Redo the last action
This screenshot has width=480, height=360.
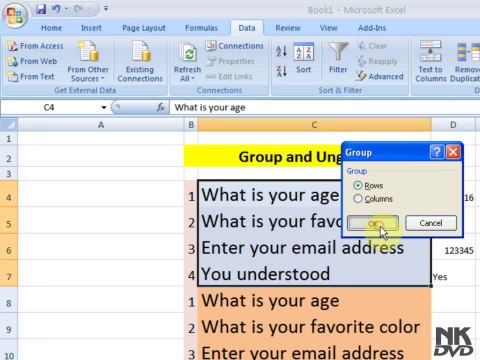[x=79, y=9]
